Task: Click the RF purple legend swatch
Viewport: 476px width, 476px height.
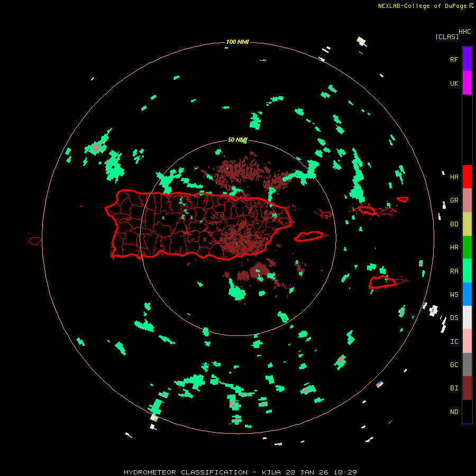Action: 467,59
